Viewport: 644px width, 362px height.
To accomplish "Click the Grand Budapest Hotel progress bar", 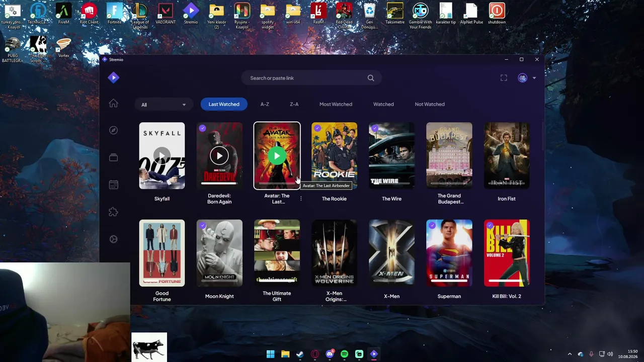I will [x=449, y=184].
